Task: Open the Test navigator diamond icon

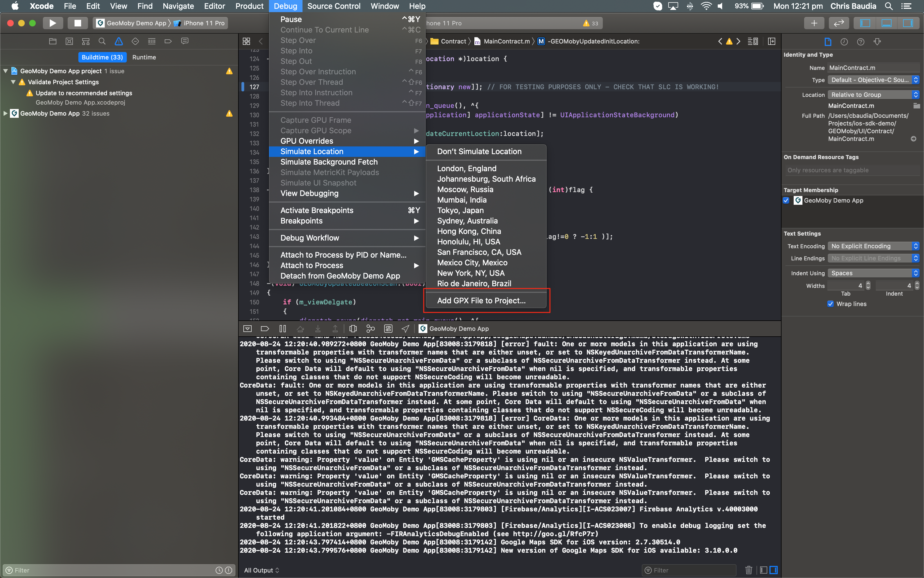Action: pos(135,41)
